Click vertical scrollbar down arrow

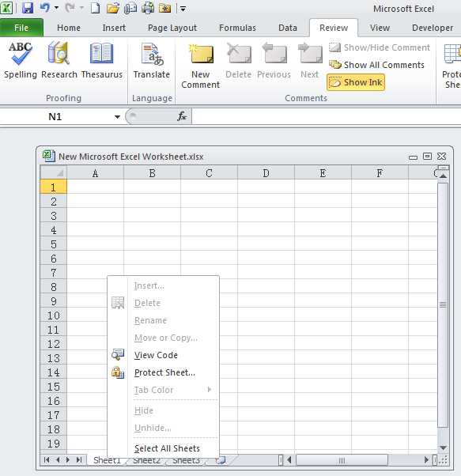point(443,448)
